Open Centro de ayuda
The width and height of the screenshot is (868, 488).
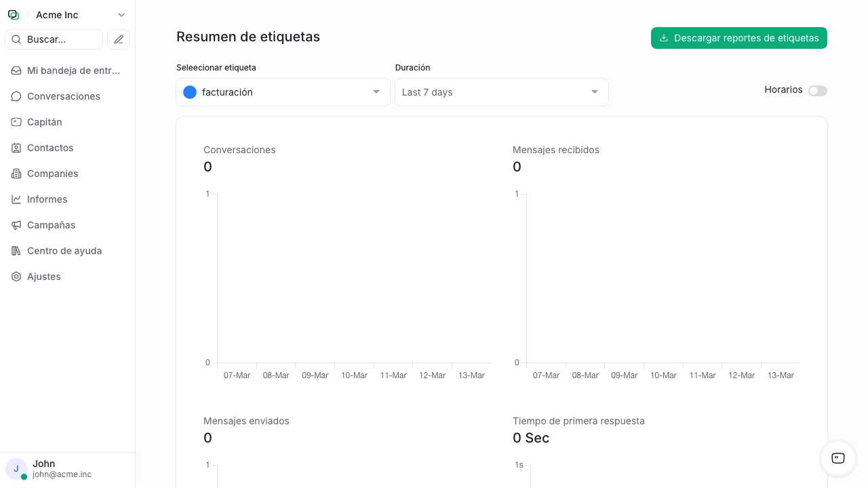pos(64,251)
